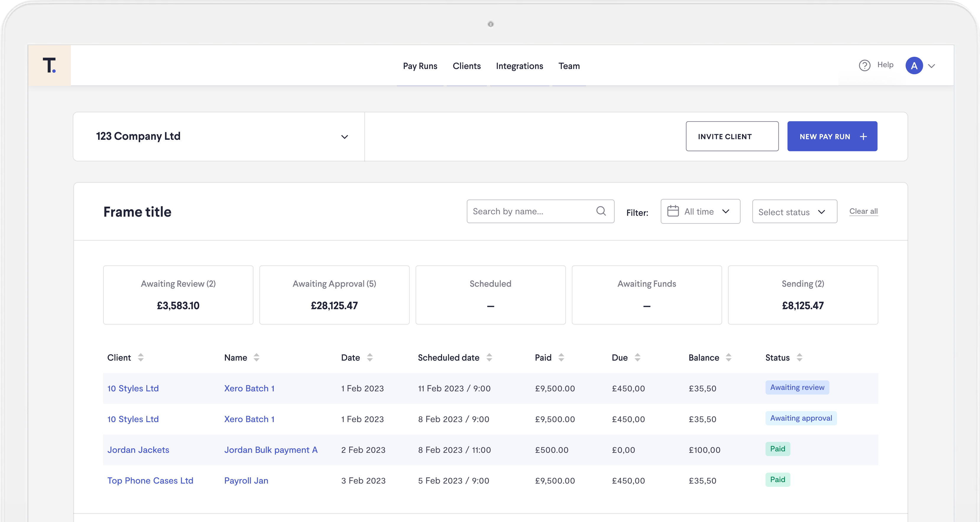Select the Awaiting Review (2) card
This screenshot has width=980, height=522.
click(x=178, y=295)
